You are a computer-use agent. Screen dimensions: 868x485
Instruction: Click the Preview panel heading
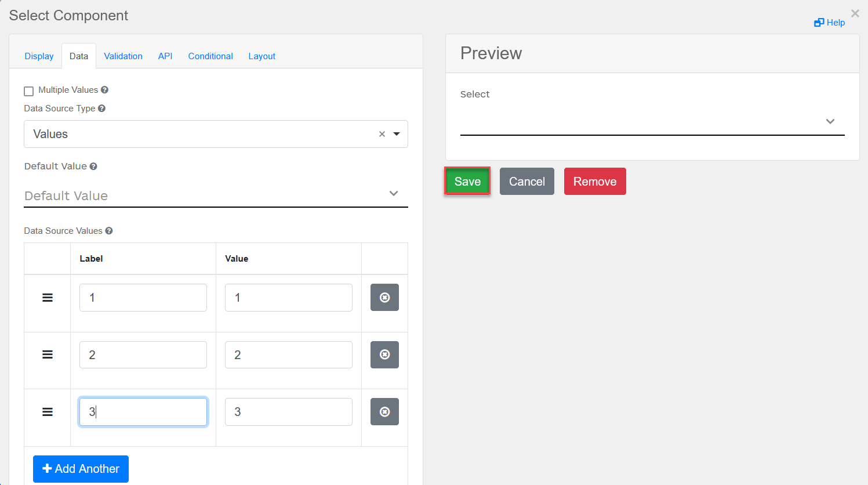(x=491, y=53)
